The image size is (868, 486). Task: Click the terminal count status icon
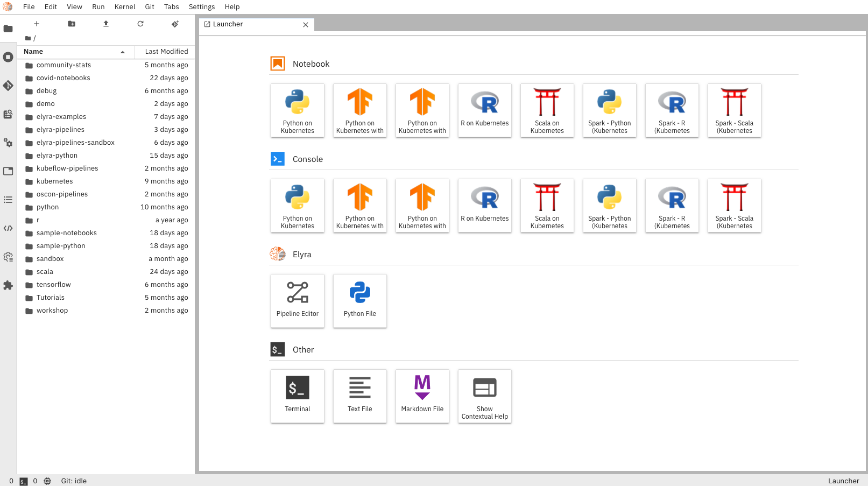(x=24, y=481)
